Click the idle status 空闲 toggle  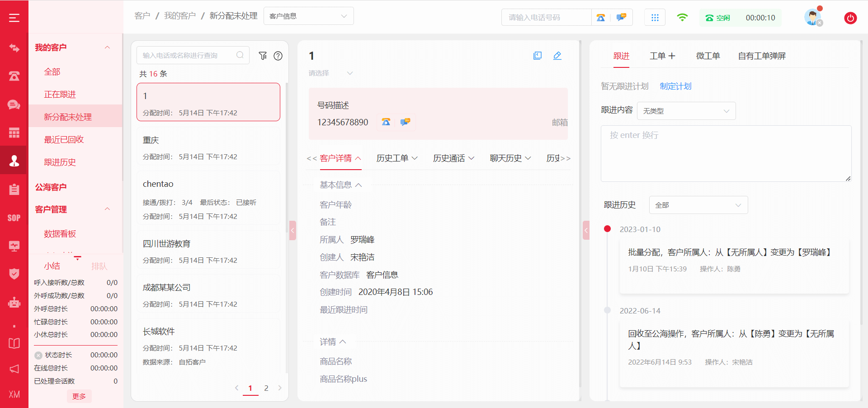(718, 18)
